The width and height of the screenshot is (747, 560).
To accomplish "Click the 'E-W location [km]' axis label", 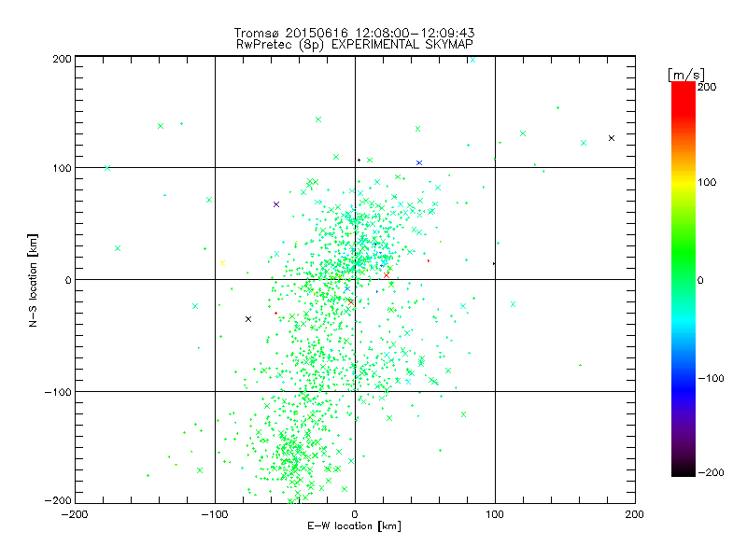I will (x=354, y=526).
